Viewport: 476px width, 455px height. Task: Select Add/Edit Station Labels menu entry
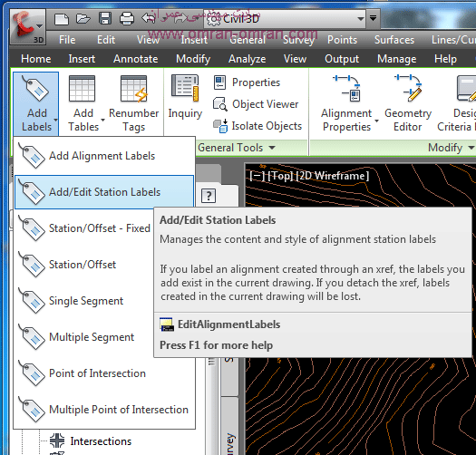point(104,192)
